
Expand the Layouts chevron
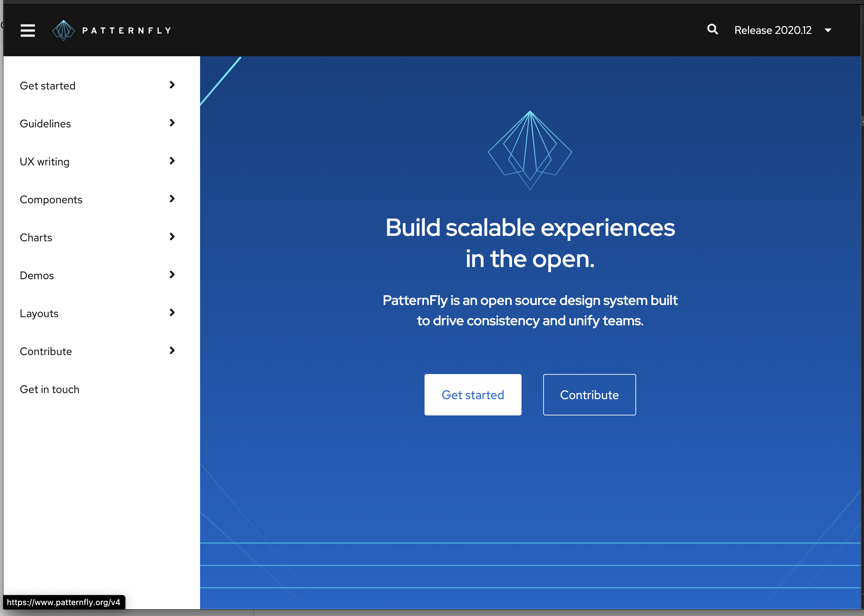(172, 312)
